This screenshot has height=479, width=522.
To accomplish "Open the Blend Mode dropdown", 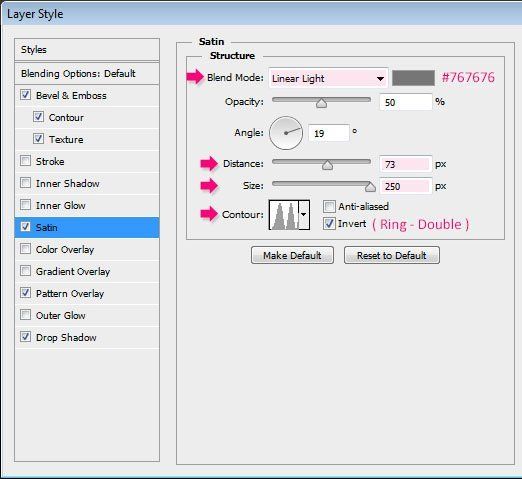I will pos(328,78).
